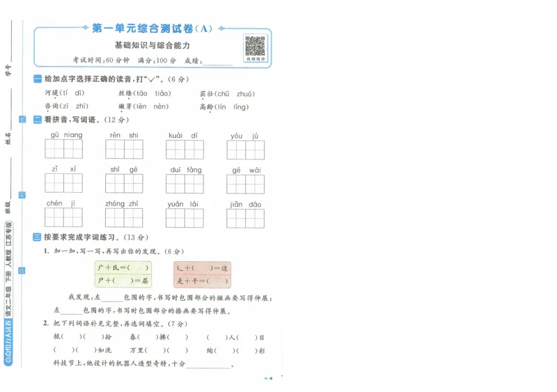557x392 pixels.
Task: Select pinyin option líng for 高龄
Action: click(240, 107)
